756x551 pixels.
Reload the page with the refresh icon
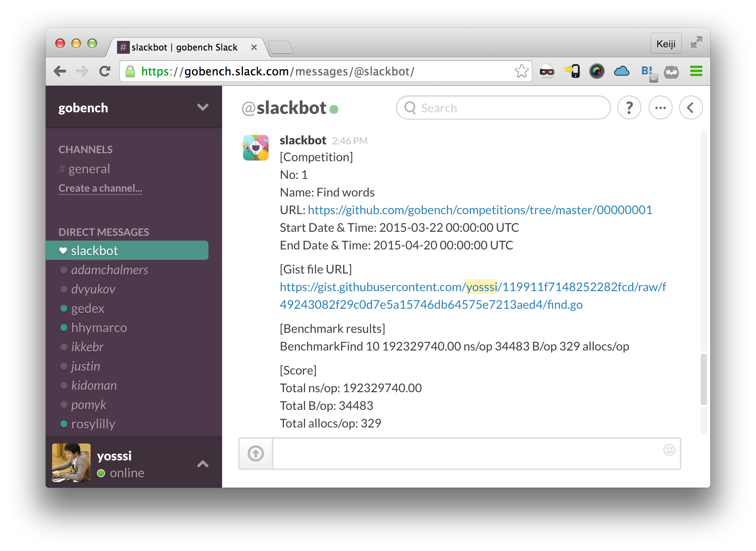click(105, 71)
